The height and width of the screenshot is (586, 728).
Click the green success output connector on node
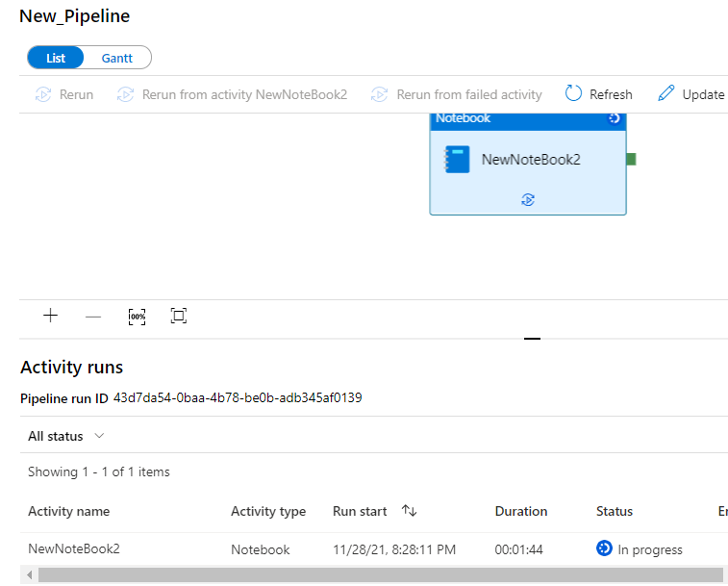tap(631, 159)
